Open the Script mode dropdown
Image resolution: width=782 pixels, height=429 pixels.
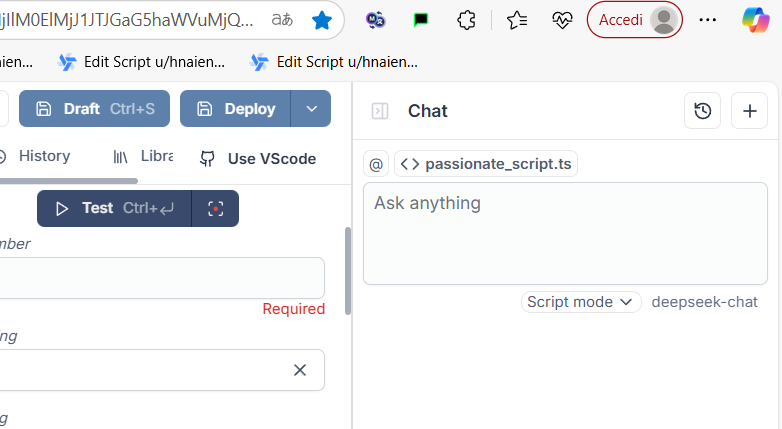pos(581,302)
